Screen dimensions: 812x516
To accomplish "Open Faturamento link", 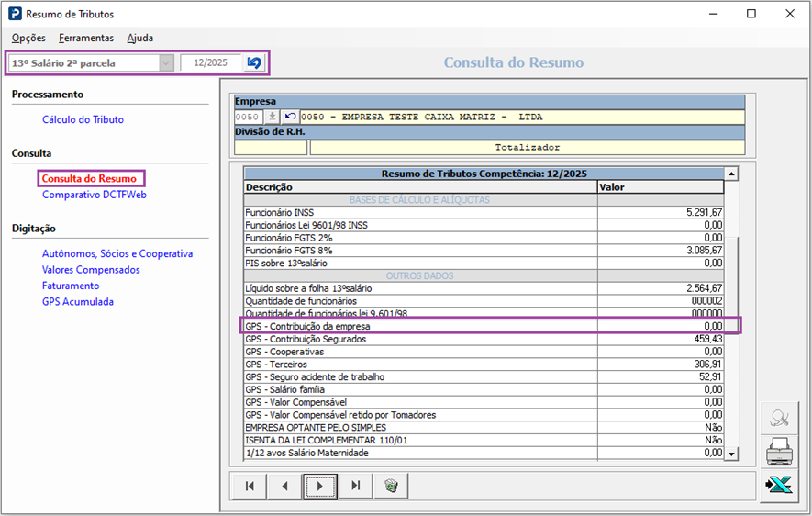I will [71, 286].
